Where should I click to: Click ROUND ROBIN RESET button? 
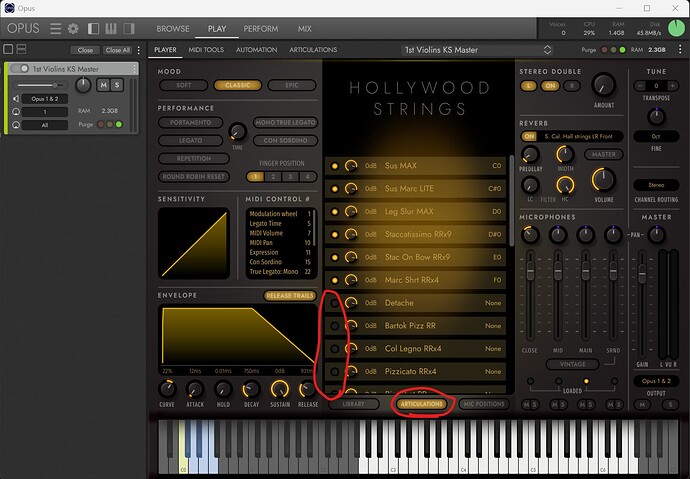(194, 177)
